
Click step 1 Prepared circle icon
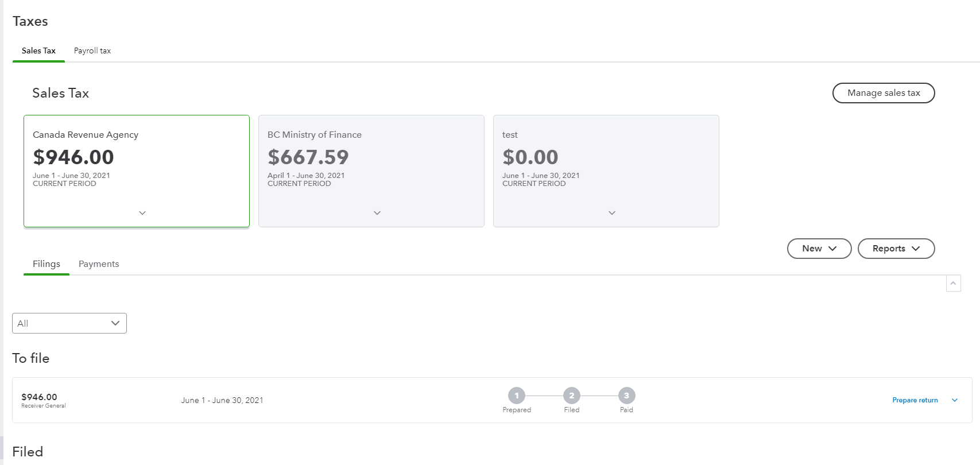[517, 396]
